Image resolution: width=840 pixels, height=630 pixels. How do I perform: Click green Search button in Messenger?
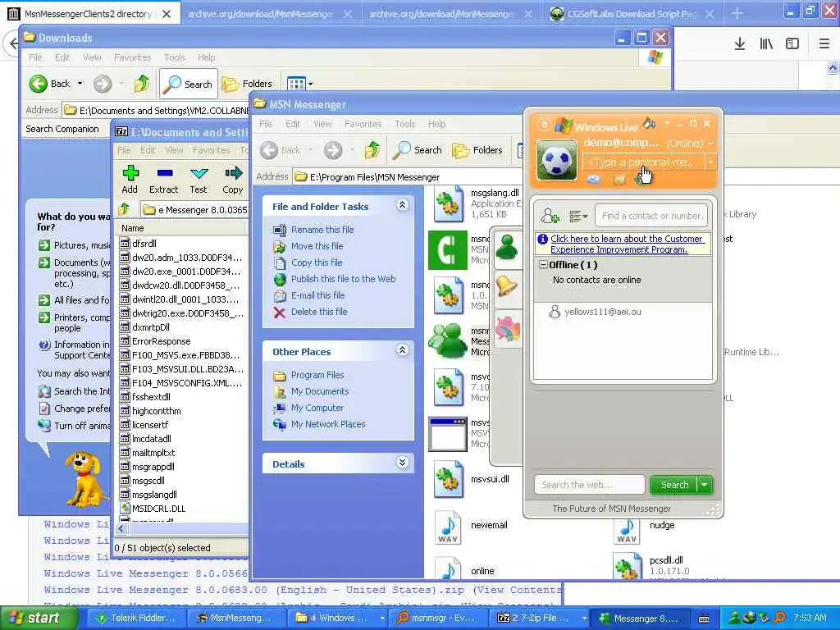[674, 485]
